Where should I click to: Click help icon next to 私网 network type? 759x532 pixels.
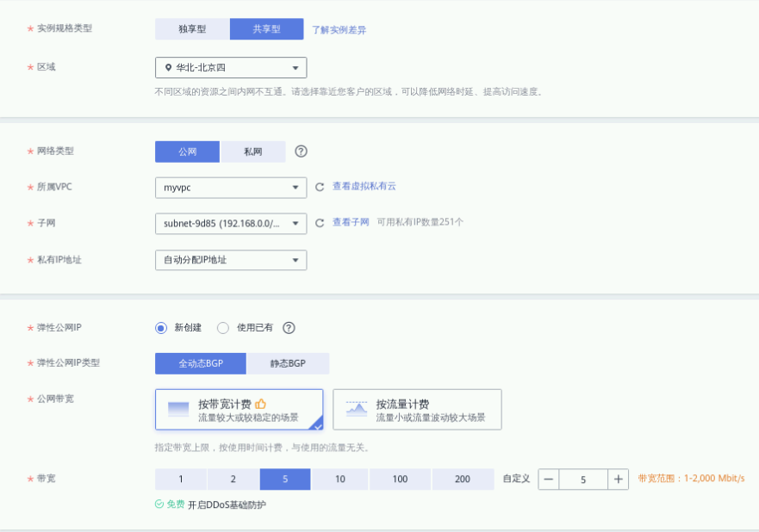coord(301,152)
